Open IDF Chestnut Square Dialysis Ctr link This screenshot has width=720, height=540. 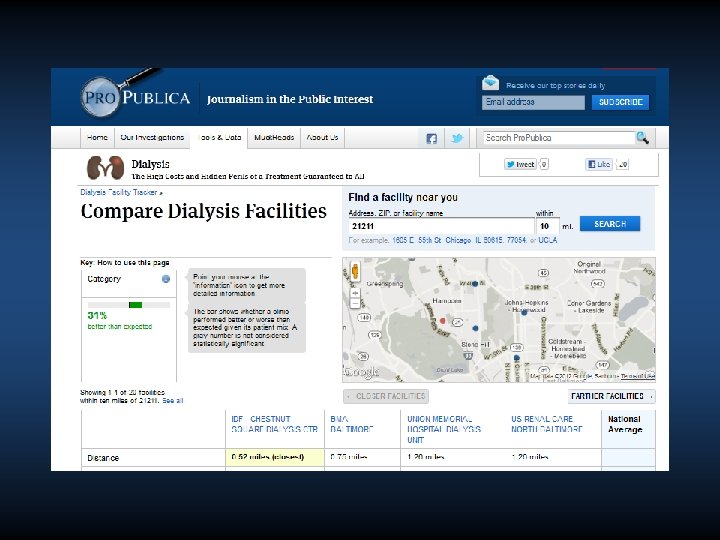(274, 424)
